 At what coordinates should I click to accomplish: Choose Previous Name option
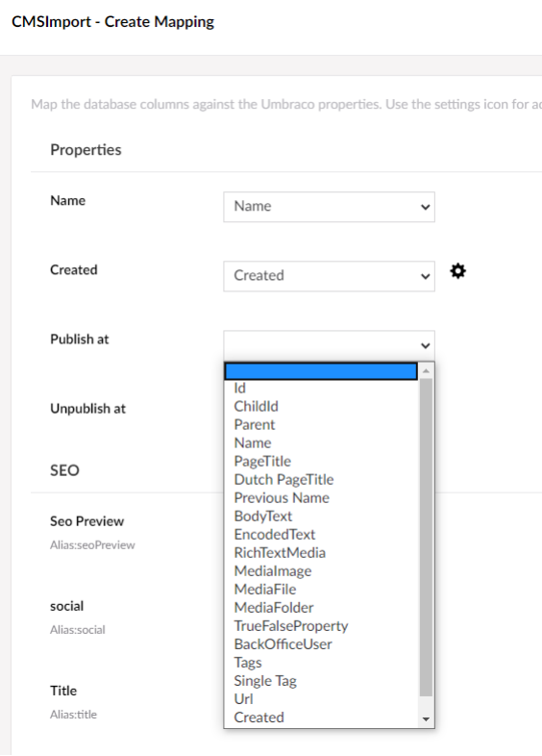(321, 498)
